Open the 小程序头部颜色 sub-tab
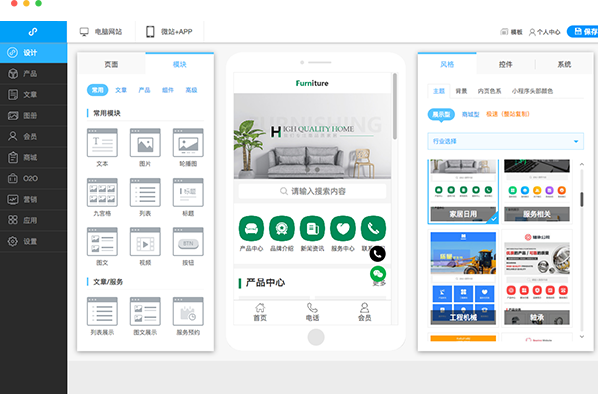Viewport: 598px width, 394px height. [x=532, y=91]
